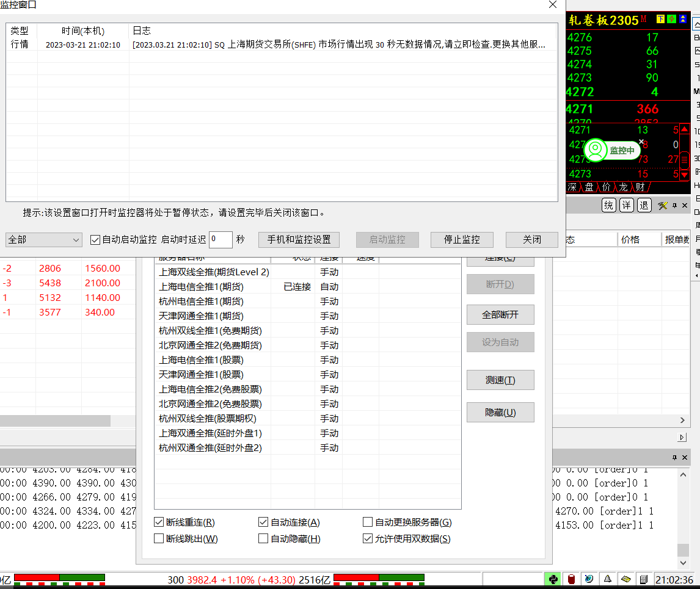Click the horizontal scrollbar thumb in left table

tap(55, 421)
